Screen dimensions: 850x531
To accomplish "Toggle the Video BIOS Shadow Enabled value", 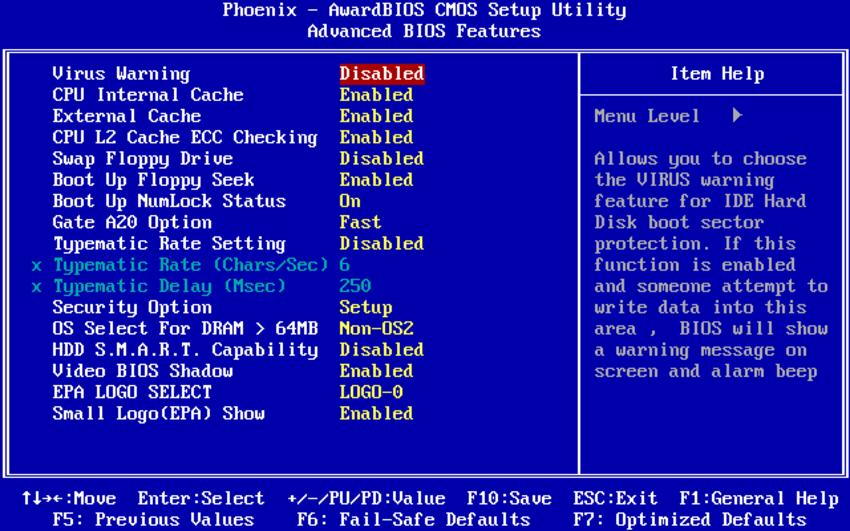I will [376, 371].
